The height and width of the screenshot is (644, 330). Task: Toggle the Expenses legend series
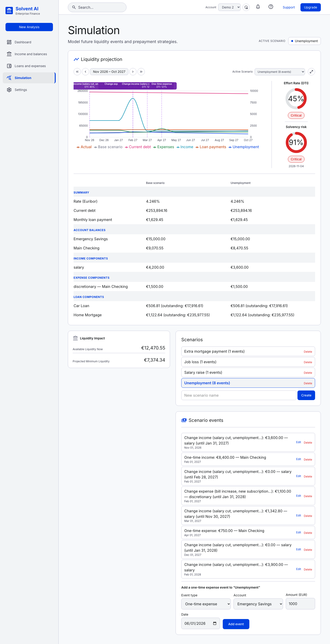click(164, 147)
